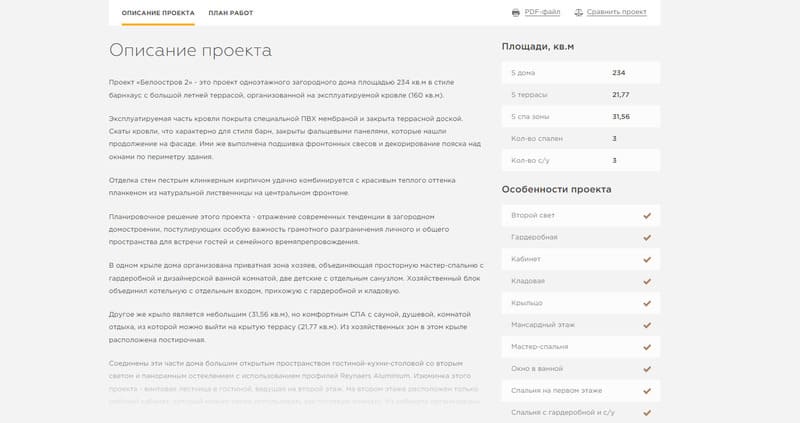Switch to the План работ tab
Image resolution: width=800 pixels, height=423 pixels.
tap(231, 13)
